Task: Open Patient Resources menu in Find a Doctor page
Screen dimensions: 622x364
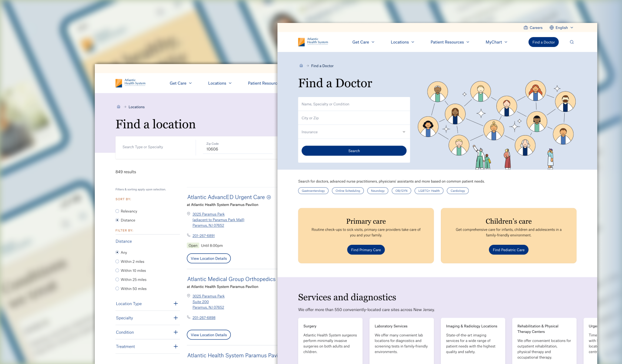Action: pos(450,42)
